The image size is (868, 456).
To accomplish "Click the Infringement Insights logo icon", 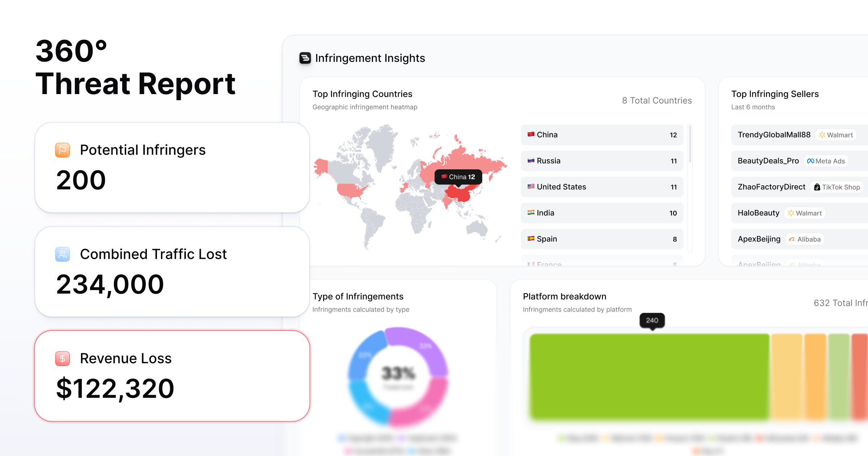I will (305, 58).
